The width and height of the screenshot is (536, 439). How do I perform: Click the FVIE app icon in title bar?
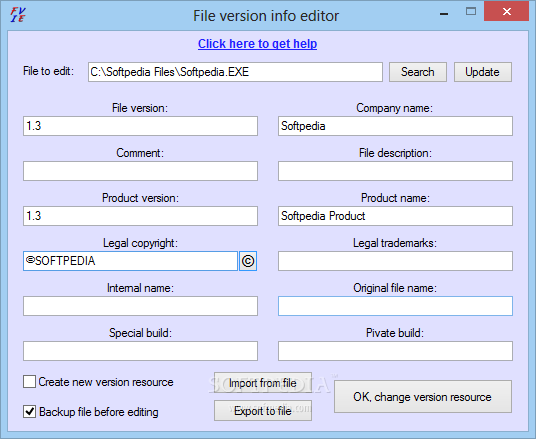(18, 15)
